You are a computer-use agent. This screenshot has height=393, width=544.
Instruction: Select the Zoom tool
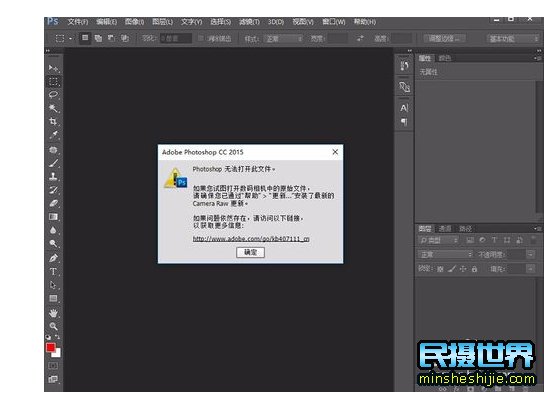[53, 326]
